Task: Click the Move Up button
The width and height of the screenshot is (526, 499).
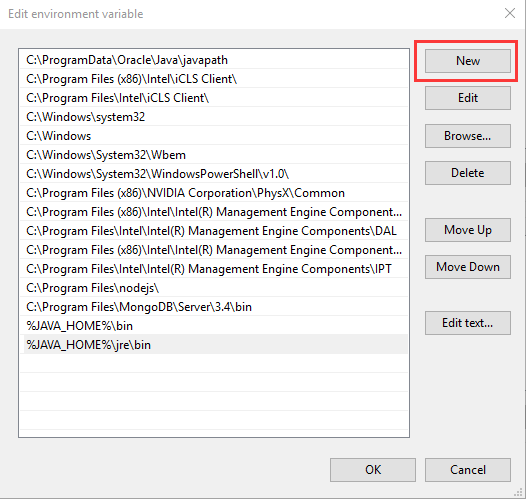Action: point(468,230)
